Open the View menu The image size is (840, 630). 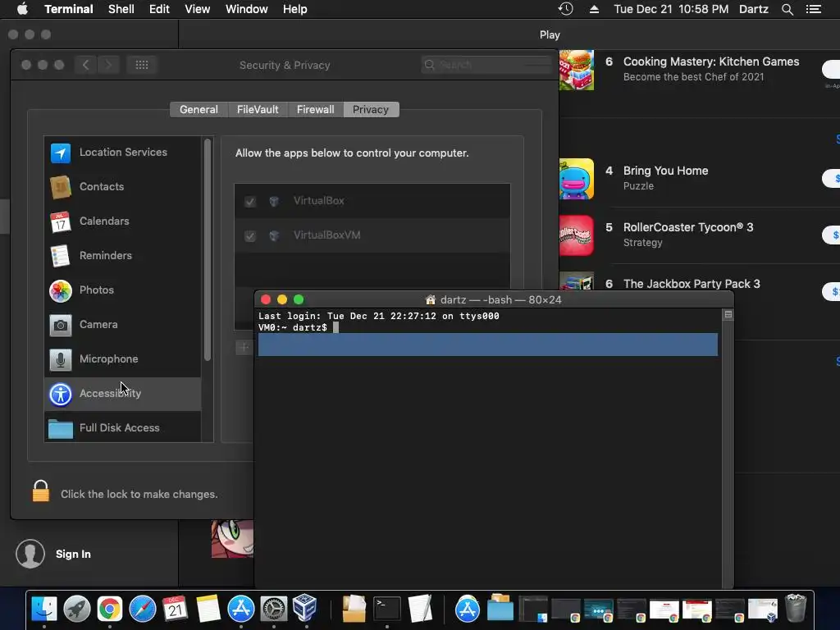point(197,9)
